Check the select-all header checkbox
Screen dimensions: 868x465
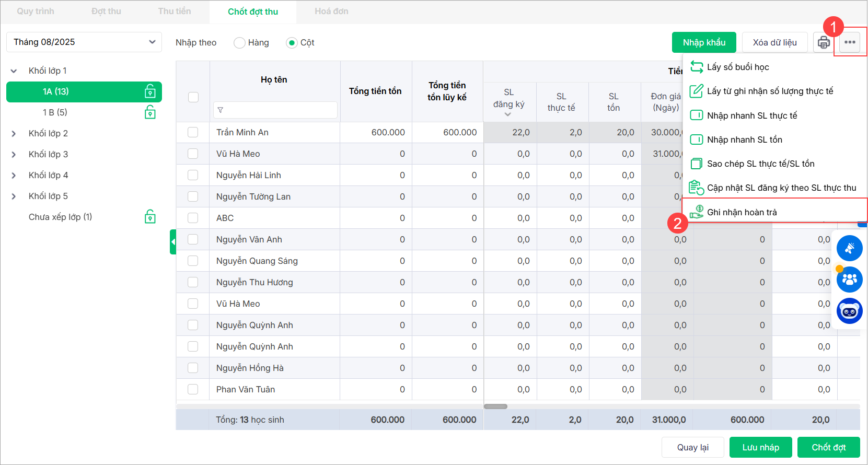pyautogui.click(x=193, y=97)
